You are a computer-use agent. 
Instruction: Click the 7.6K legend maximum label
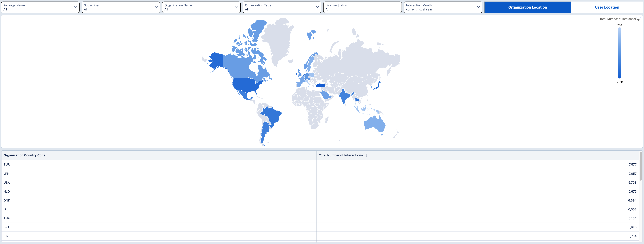click(620, 82)
